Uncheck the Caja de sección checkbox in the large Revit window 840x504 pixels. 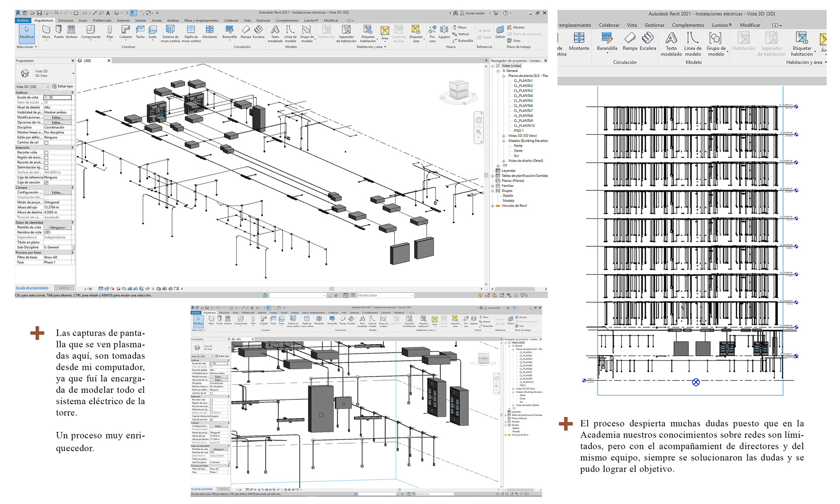(46, 182)
